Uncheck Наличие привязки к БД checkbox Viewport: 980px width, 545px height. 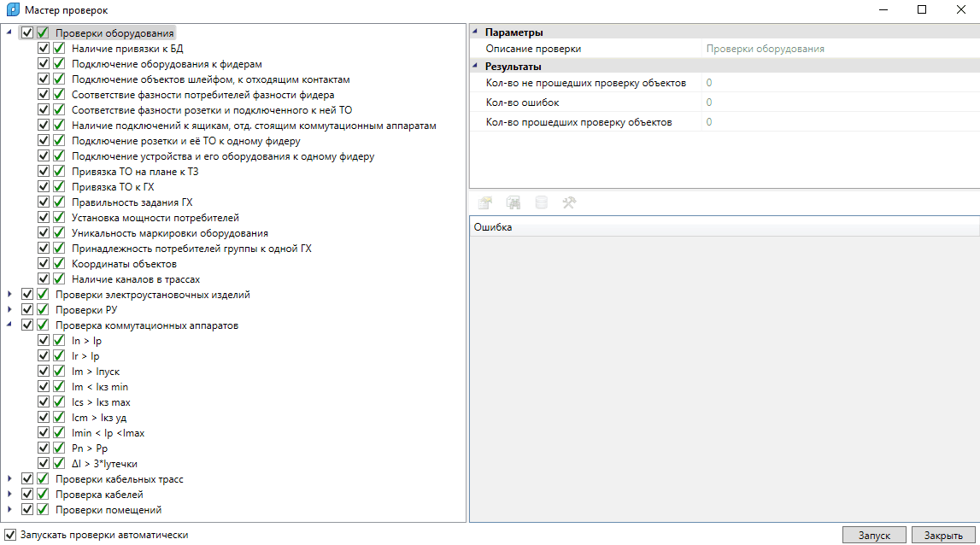(x=44, y=49)
